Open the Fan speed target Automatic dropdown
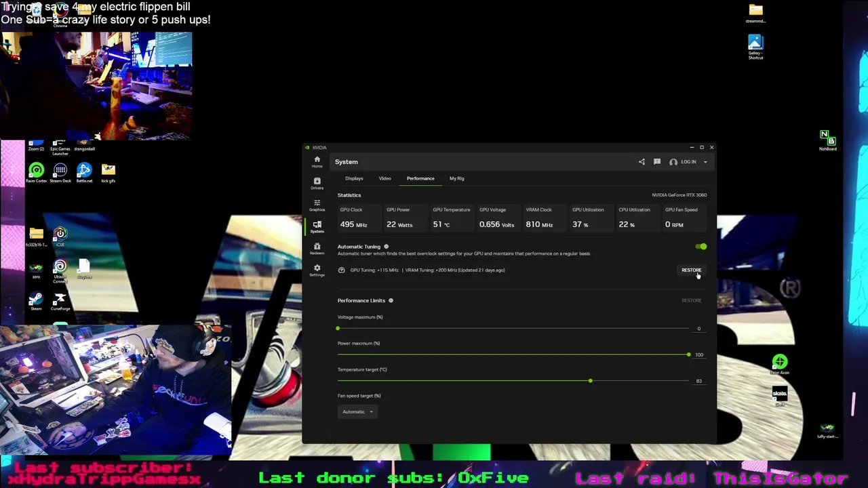Screen dimensions: 868x488 pyautogui.click(x=357, y=411)
